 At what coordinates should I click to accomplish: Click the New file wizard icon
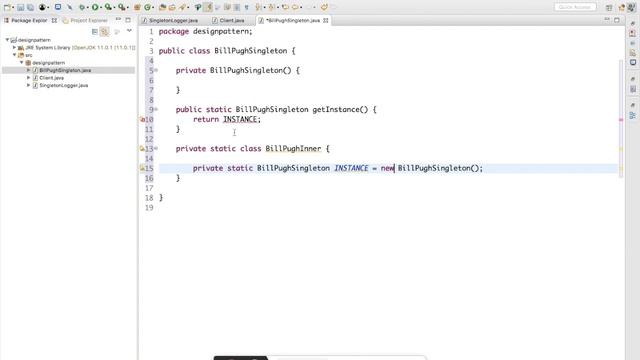[x=7, y=7]
